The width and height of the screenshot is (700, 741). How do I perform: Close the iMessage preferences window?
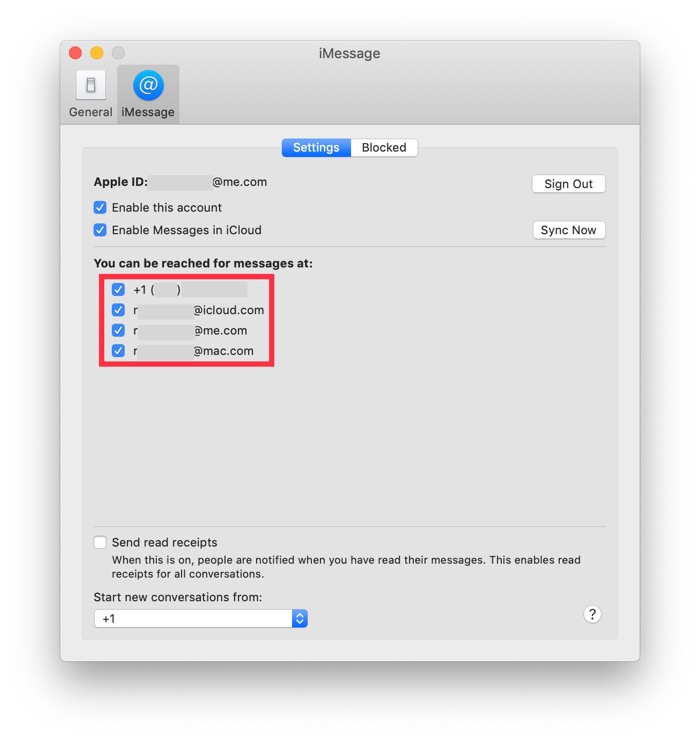coord(75,53)
